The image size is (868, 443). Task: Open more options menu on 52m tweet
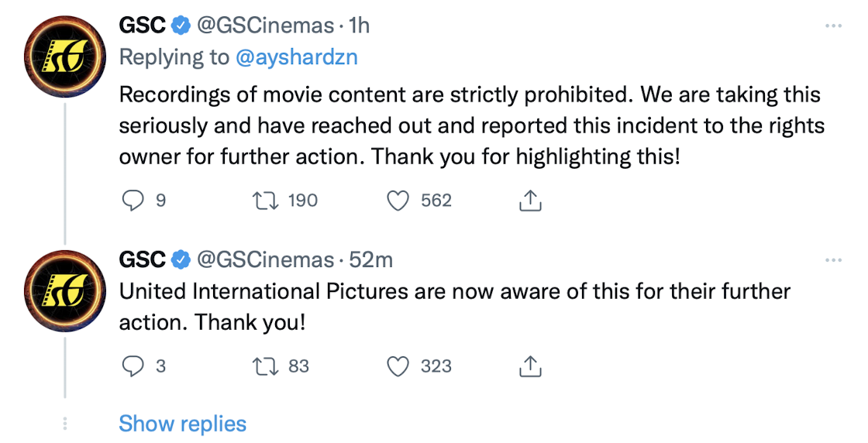tap(833, 260)
